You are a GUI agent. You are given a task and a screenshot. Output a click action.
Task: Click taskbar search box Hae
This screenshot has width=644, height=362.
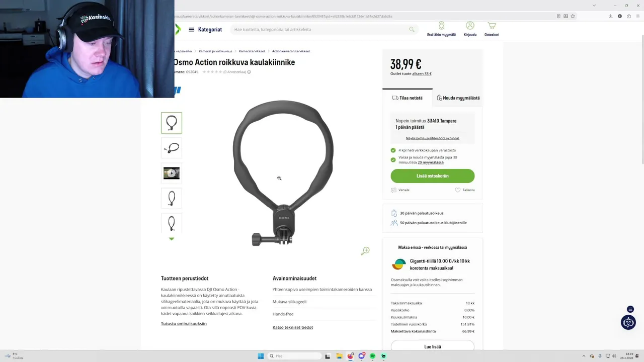tap(294, 356)
